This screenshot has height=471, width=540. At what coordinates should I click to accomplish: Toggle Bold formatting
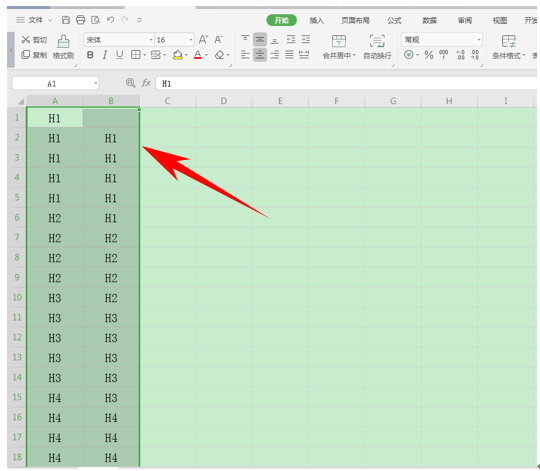90,55
